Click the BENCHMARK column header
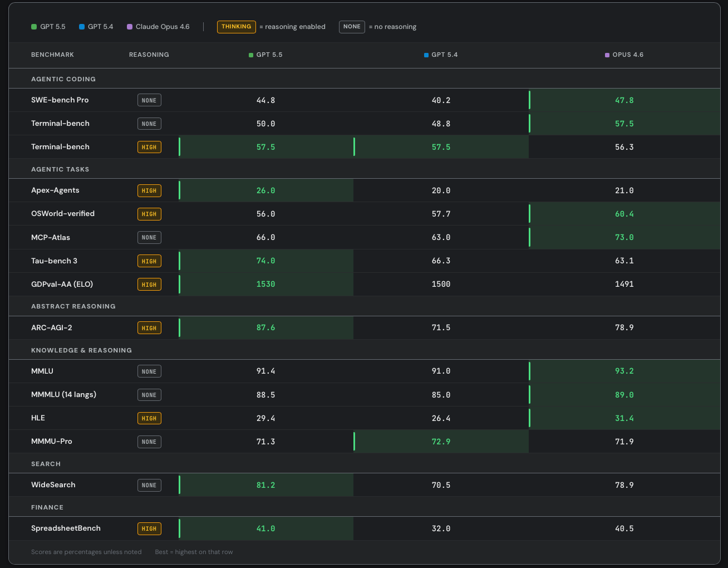Viewport: 728px width, 568px height. 52,55
